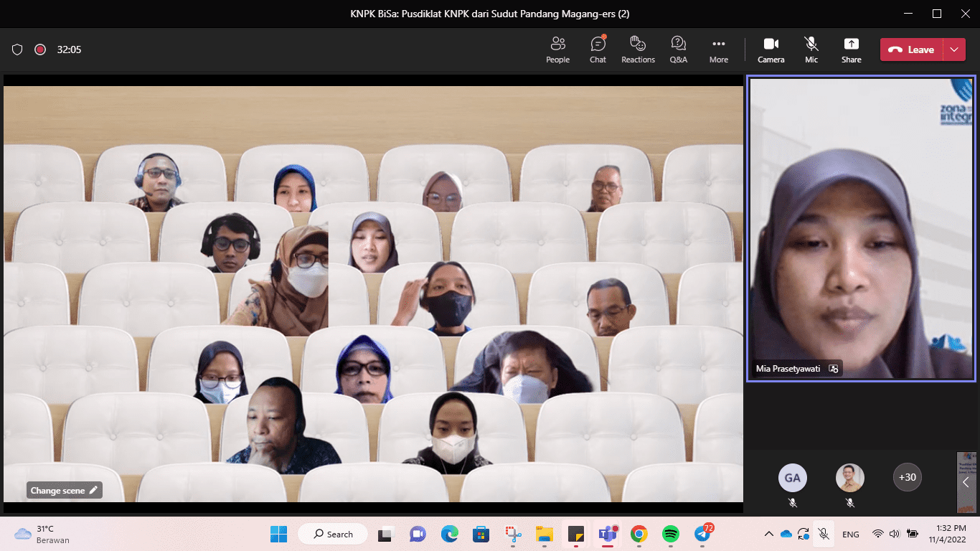Open Microsoft Teams from taskbar
980x551 pixels.
(608, 534)
